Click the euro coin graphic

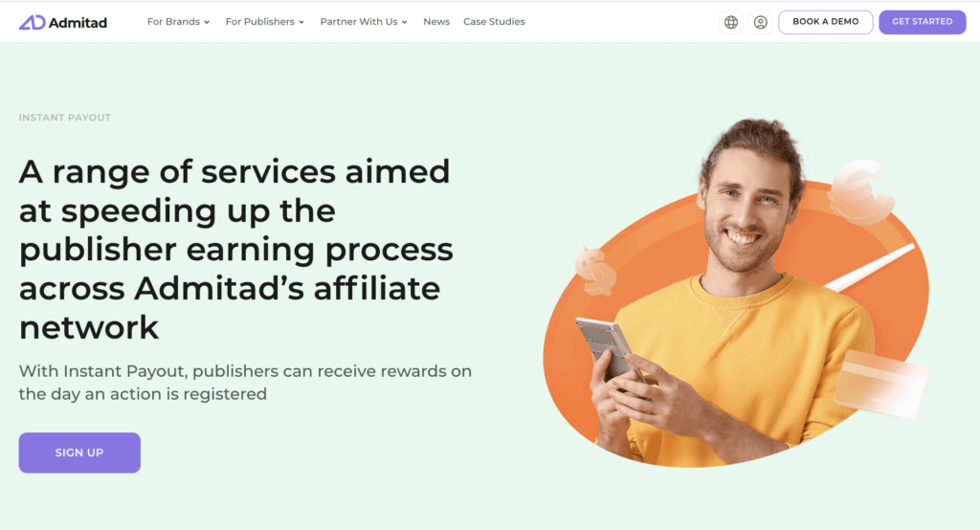[860, 192]
